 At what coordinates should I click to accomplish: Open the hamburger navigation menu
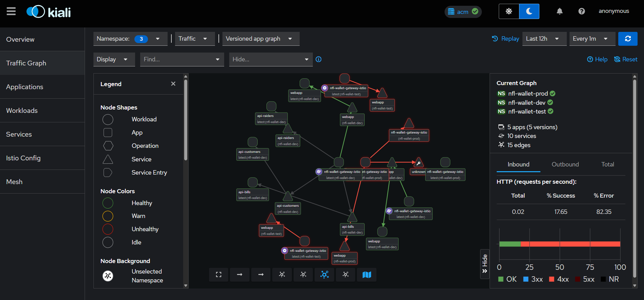(11, 12)
